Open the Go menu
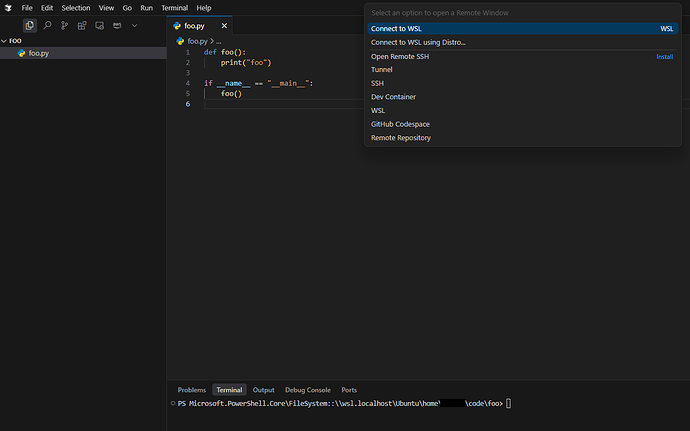The image size is (690, 431). point(127,8)
